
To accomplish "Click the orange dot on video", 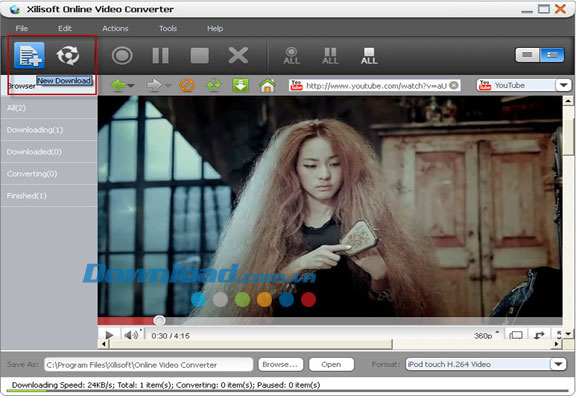I will [x=264, y=299].
